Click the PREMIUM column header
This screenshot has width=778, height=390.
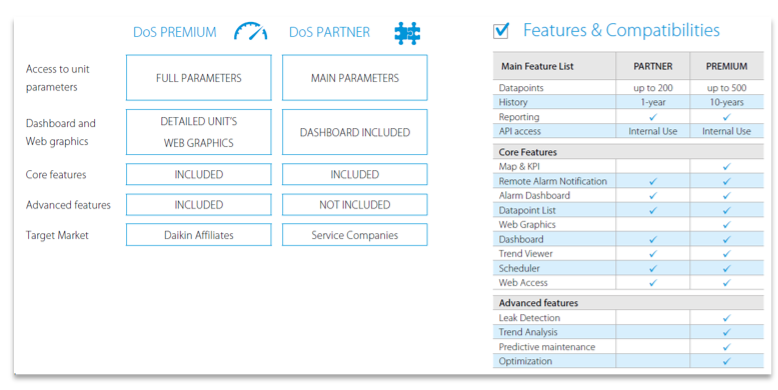pos(726,66)
